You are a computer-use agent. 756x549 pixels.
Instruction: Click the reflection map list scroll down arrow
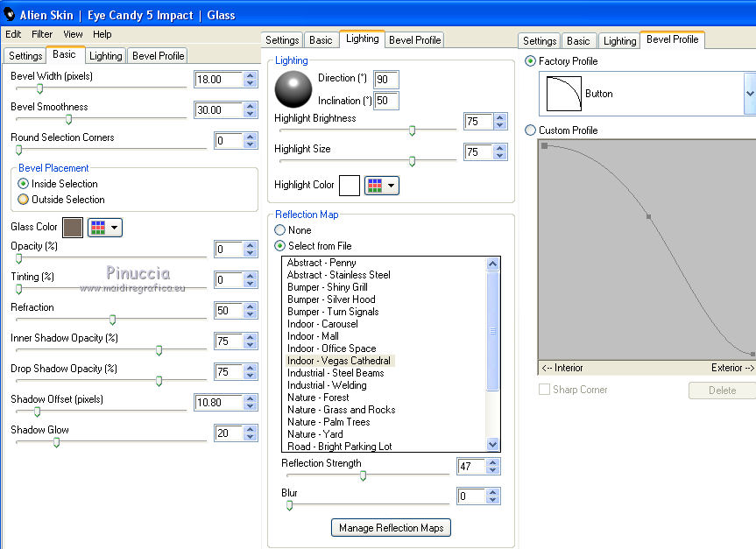pyautogui.click(x=492, y=445)
